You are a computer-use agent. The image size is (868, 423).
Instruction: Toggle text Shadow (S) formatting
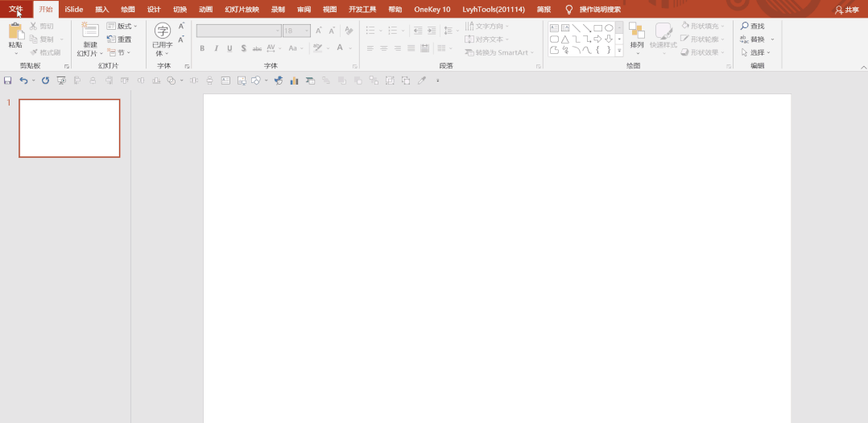coord(243,48)
